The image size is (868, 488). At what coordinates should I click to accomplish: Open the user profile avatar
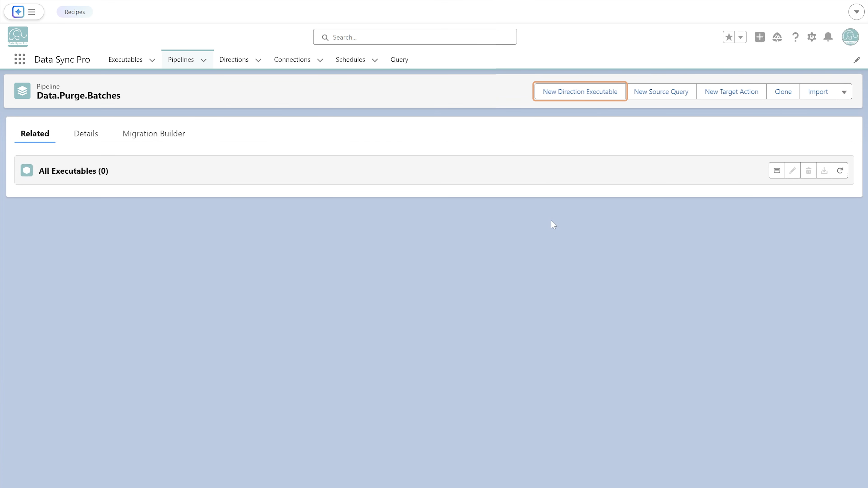coord(850,37)
